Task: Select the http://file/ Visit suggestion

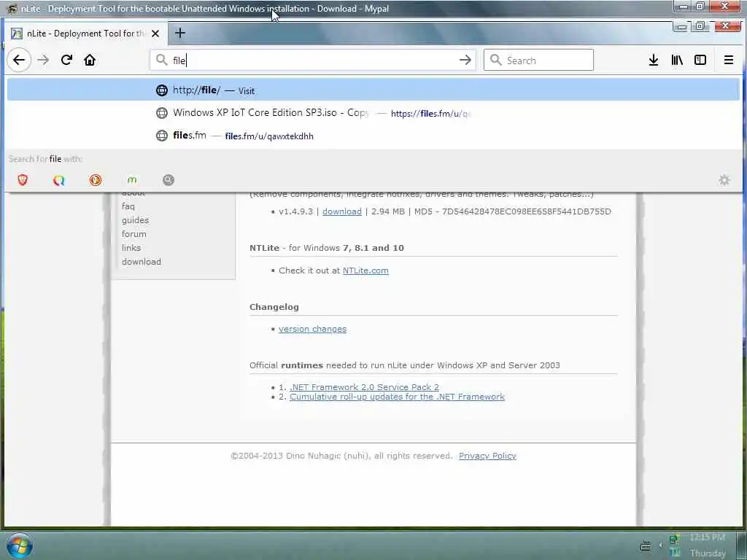Action: click(373, 90)
